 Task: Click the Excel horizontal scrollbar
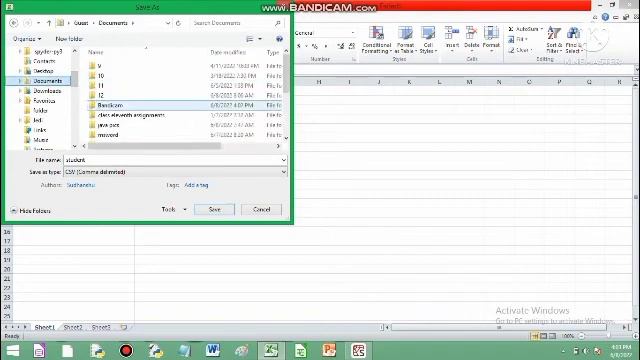tap(499, 327)
